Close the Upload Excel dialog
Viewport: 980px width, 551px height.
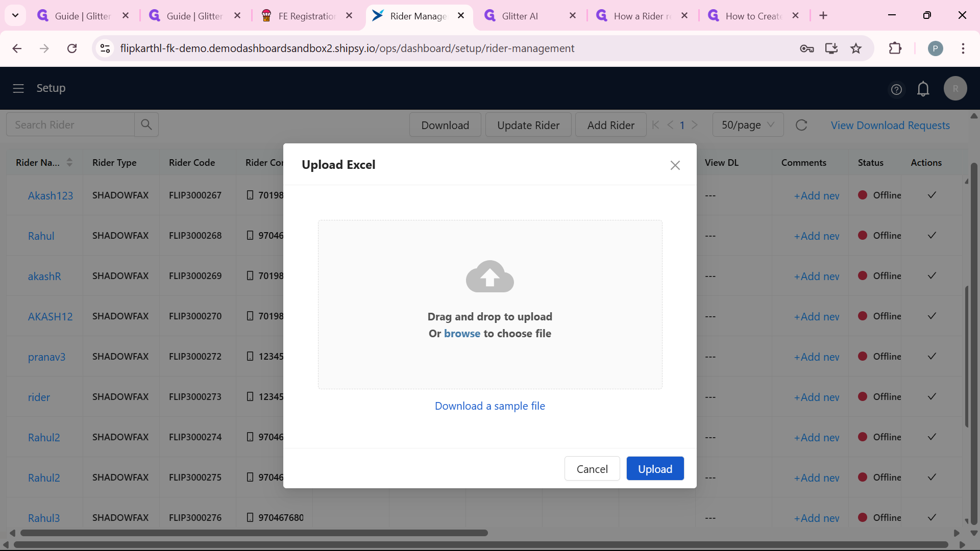(x=675, y=165)
